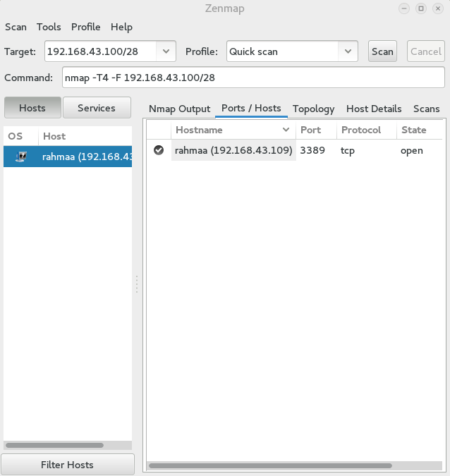Maximize the Zenmap window

click(x=421, y=8)
